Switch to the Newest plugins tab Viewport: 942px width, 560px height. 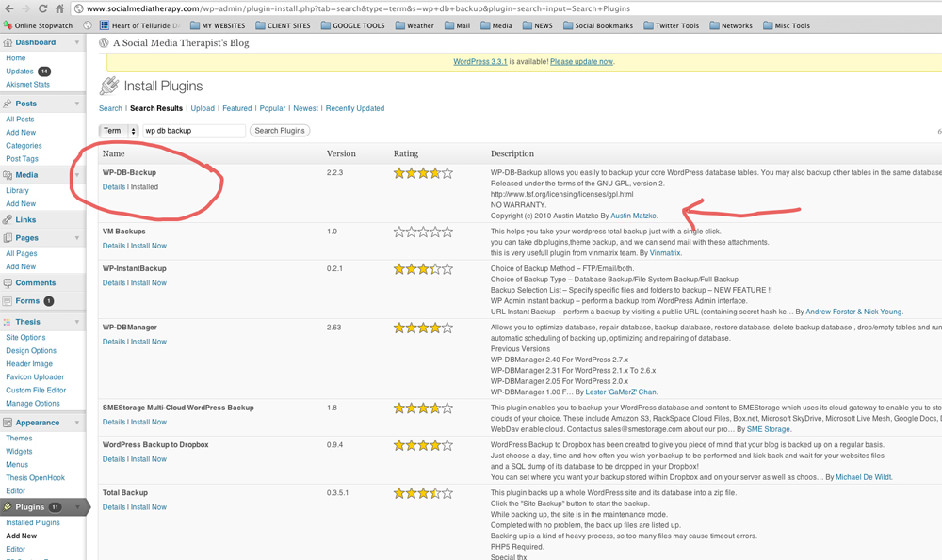coord(306,108)
